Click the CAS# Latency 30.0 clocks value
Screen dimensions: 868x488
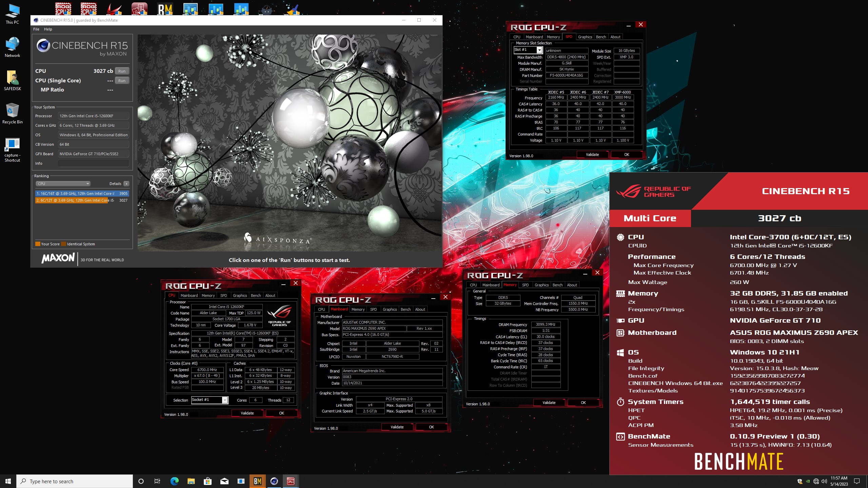(x=546, y=337)
